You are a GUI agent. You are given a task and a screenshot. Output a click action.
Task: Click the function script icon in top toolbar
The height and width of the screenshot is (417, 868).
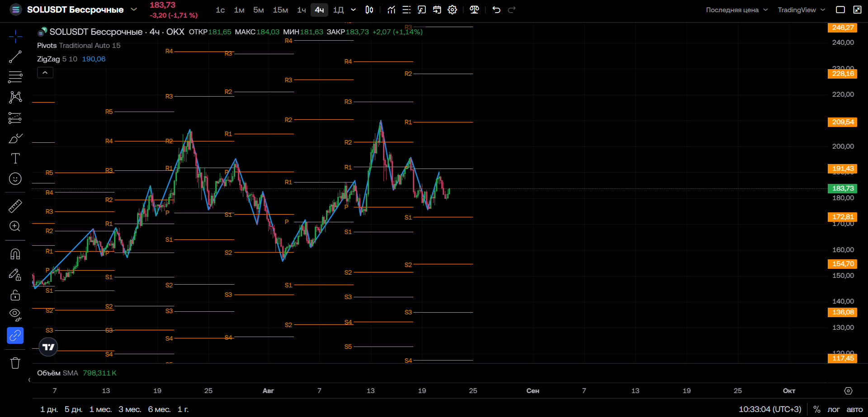pyautogui.click(x=422, y=10)
